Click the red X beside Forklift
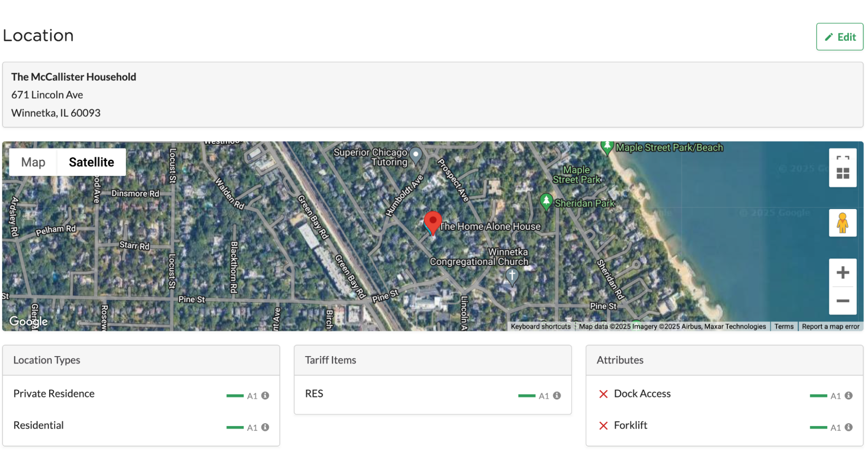The image size is (868, 460). point(603,426)
